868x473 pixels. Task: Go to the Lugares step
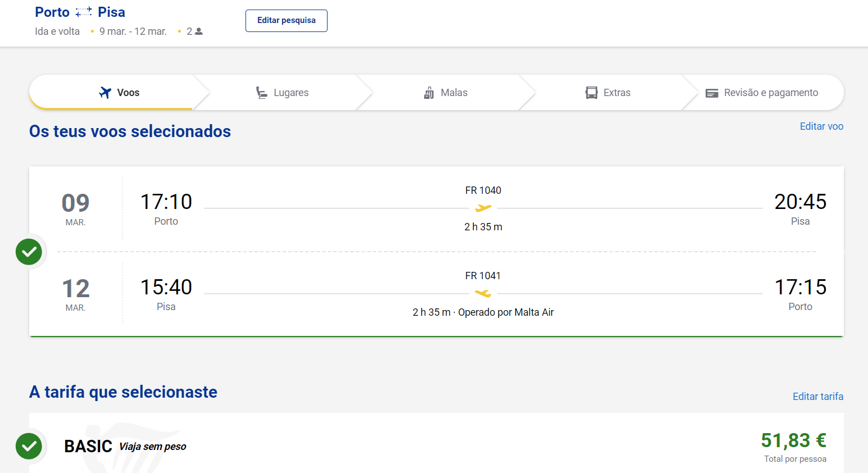[291, 93]
